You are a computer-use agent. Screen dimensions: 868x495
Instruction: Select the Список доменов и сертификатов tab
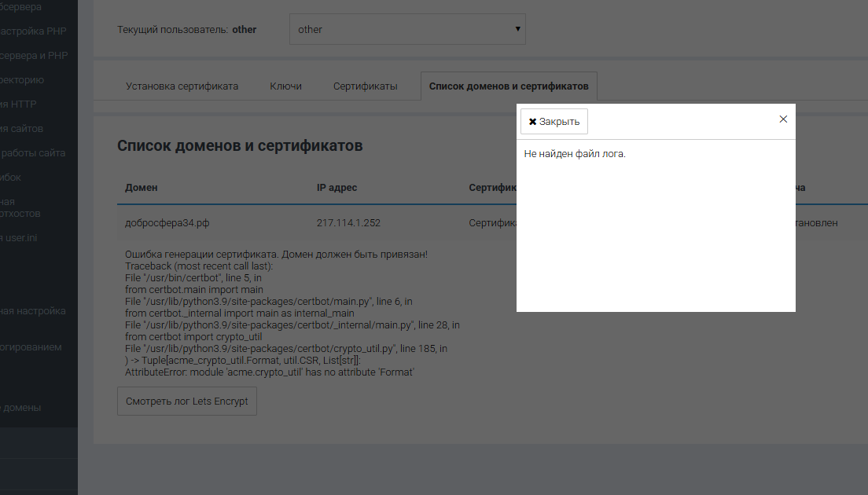508,86
